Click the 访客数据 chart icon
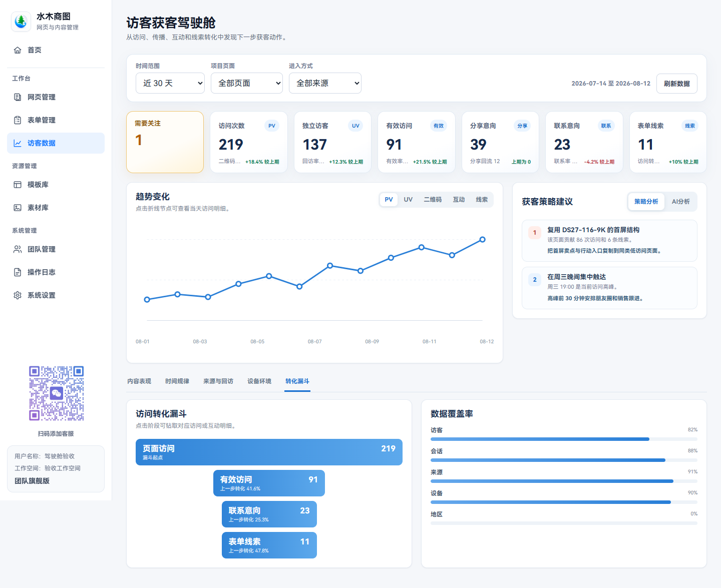The height and width of the screenshot is (588, 721). pos(18,143)
